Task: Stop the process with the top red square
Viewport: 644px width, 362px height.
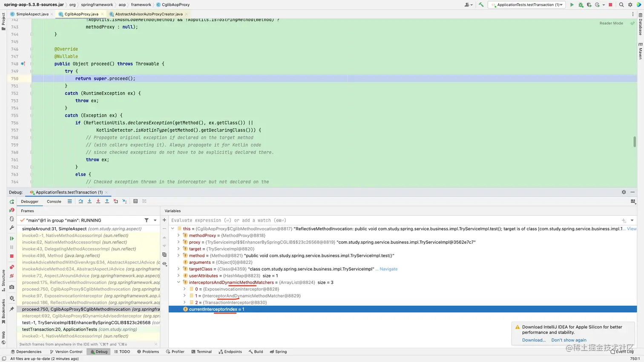Action: tap(610, 5)
